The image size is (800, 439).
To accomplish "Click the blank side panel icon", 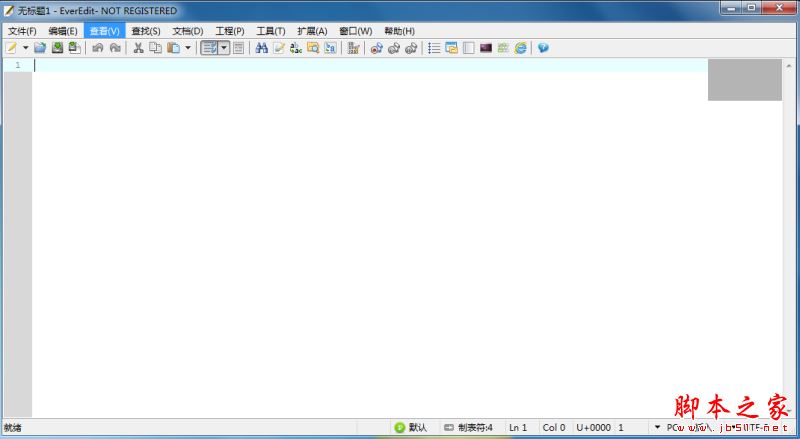I will point(468,48).
